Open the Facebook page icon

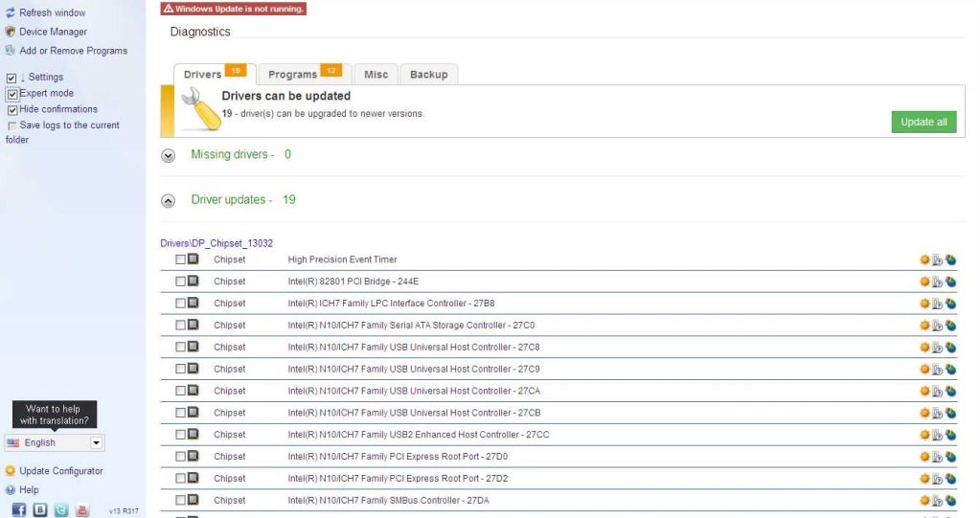(19, 509)
